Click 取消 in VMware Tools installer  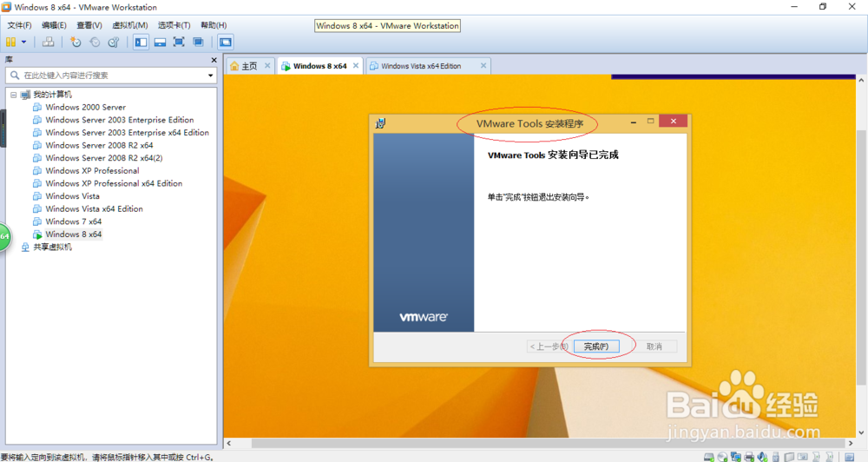point(654,346)
